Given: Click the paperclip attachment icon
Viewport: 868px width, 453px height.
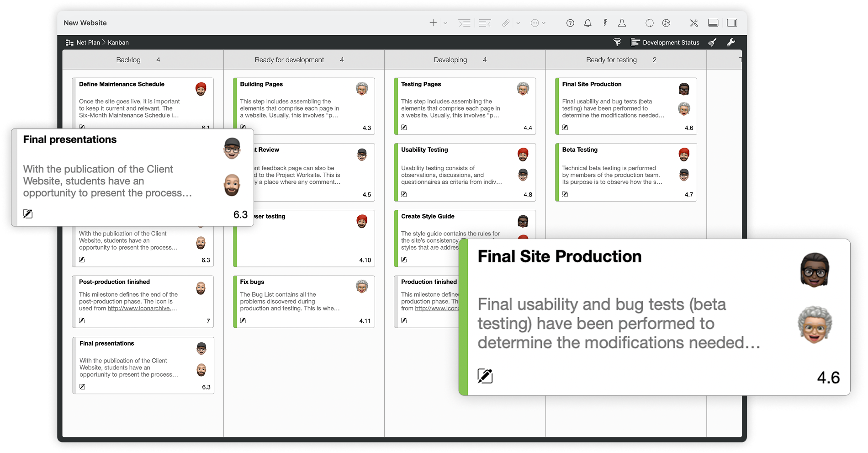Looking at the screenshot, I should 505,22.
